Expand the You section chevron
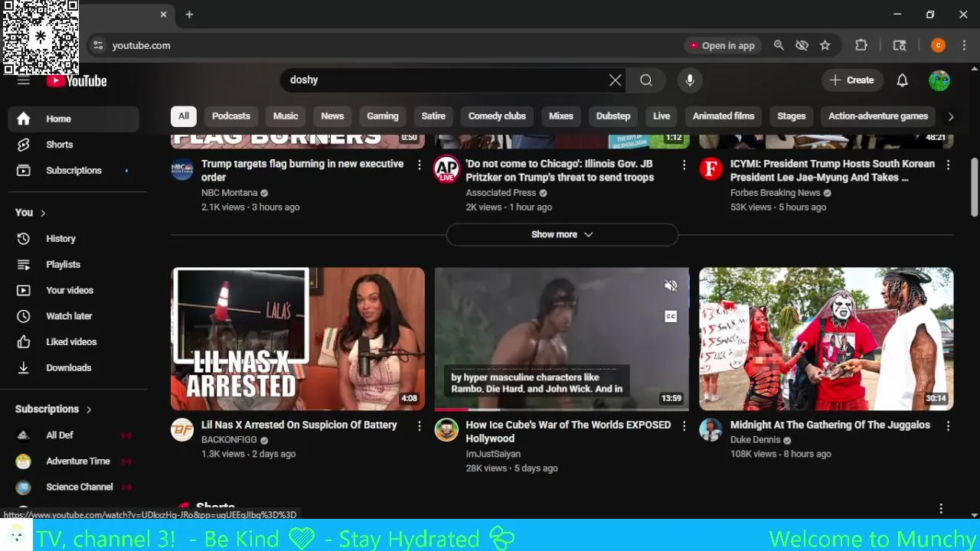980x551 pixels. [x=43, y=213]
